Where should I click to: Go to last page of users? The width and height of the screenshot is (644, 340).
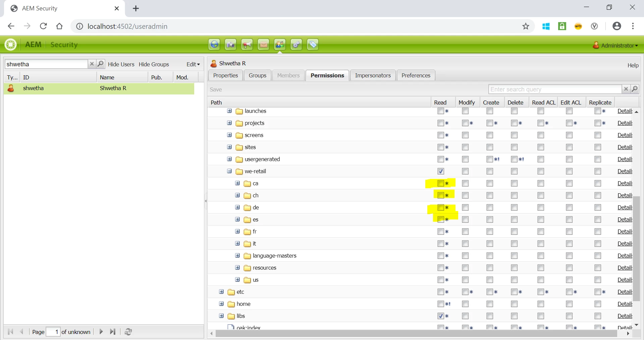tap(113, 332)
